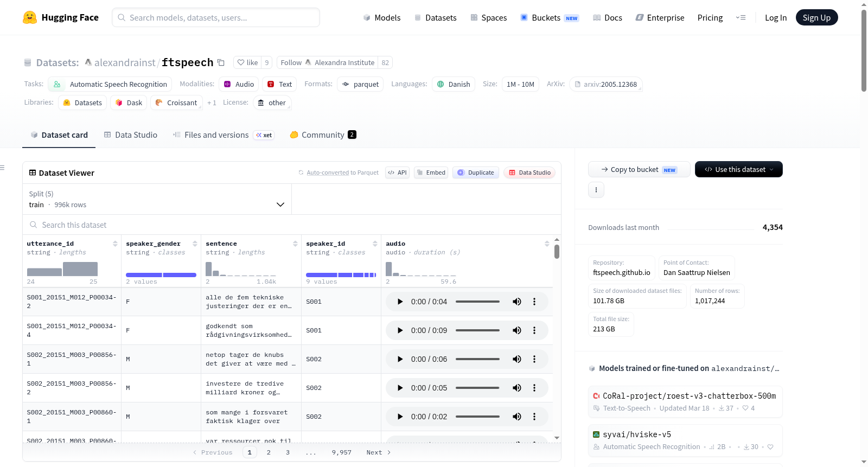Open the three-dot menu below Copy to bucket
The image size is (868, 467).
pyautogui.click(x=596, y=190)
